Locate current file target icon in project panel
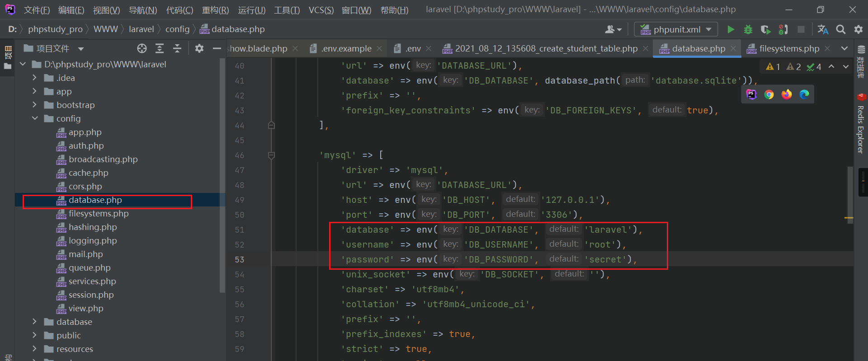The image size is (868, 361). [142, 48]
